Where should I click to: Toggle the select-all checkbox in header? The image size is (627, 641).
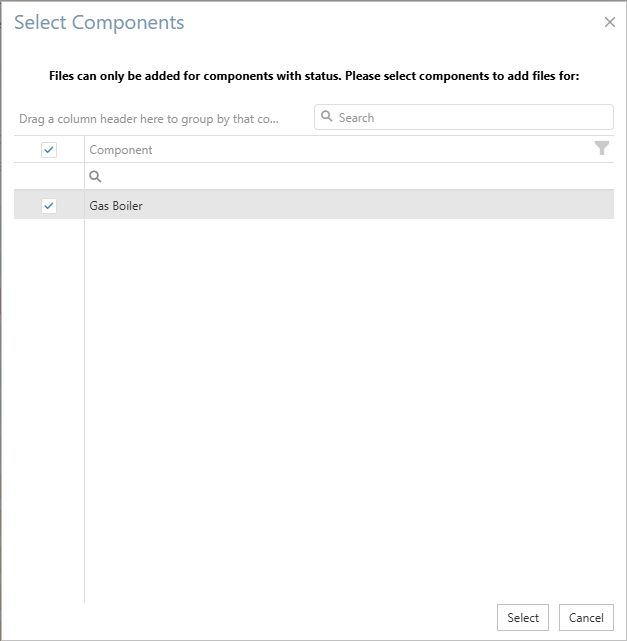(x=49, y=150)
